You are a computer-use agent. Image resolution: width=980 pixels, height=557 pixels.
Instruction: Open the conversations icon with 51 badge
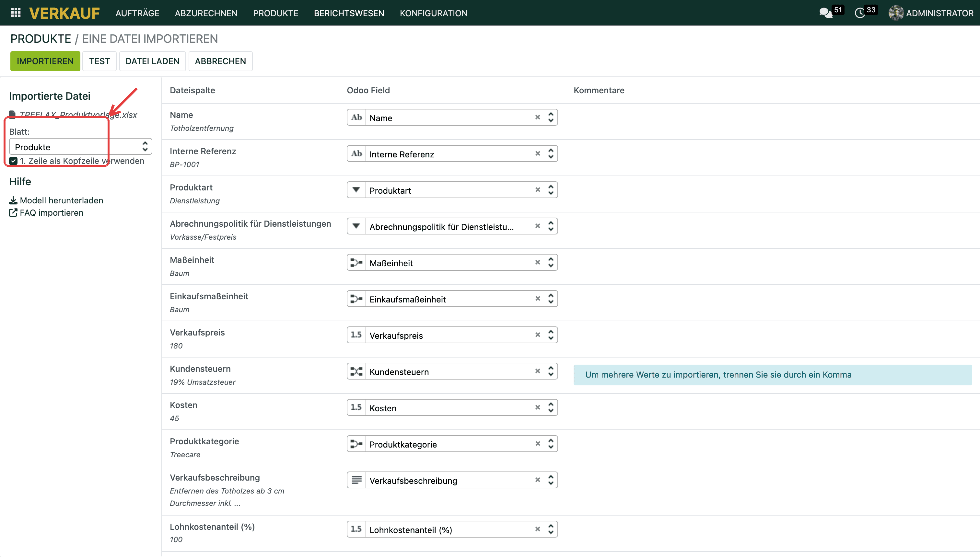point(826,13)
